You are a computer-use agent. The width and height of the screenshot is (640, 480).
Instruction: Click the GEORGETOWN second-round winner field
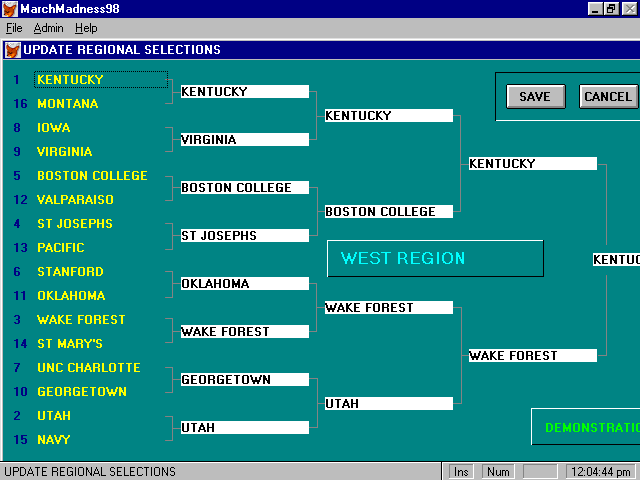pos(244,380)
